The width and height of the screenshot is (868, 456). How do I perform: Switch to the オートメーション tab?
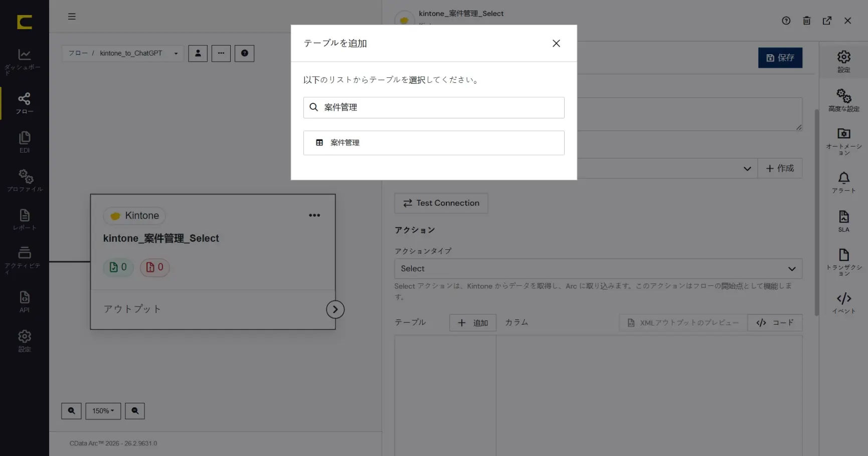843,141
